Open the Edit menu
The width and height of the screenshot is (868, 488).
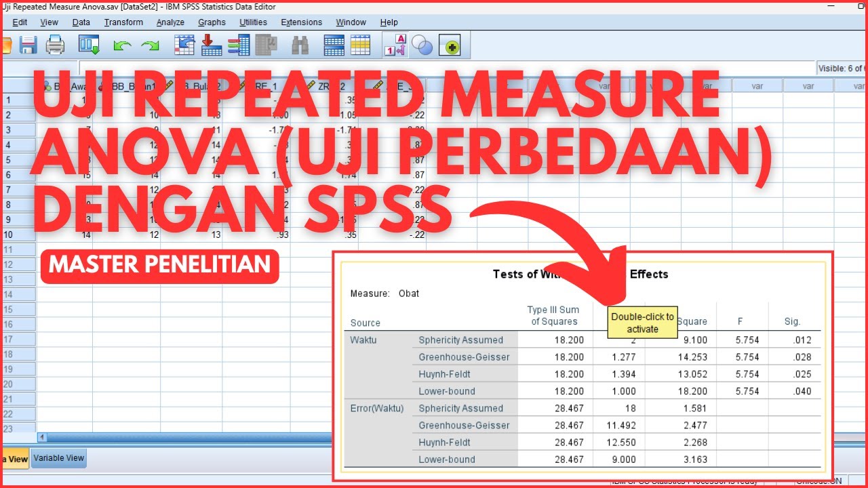point(20,22)
